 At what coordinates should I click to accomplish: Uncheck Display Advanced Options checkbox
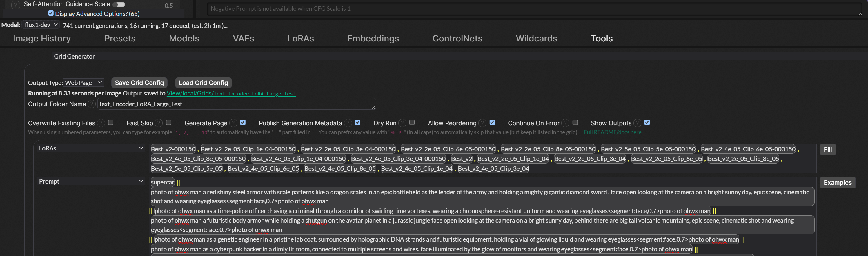(x=51, y=13)
